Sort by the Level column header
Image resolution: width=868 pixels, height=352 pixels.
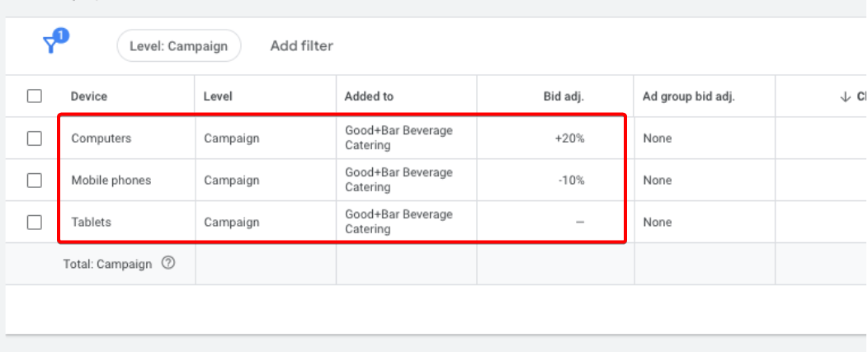coord(218,96)
